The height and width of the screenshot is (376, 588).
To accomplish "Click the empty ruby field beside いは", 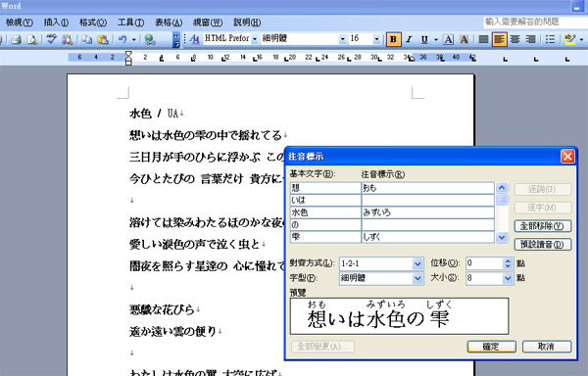I will pos(428,201).
